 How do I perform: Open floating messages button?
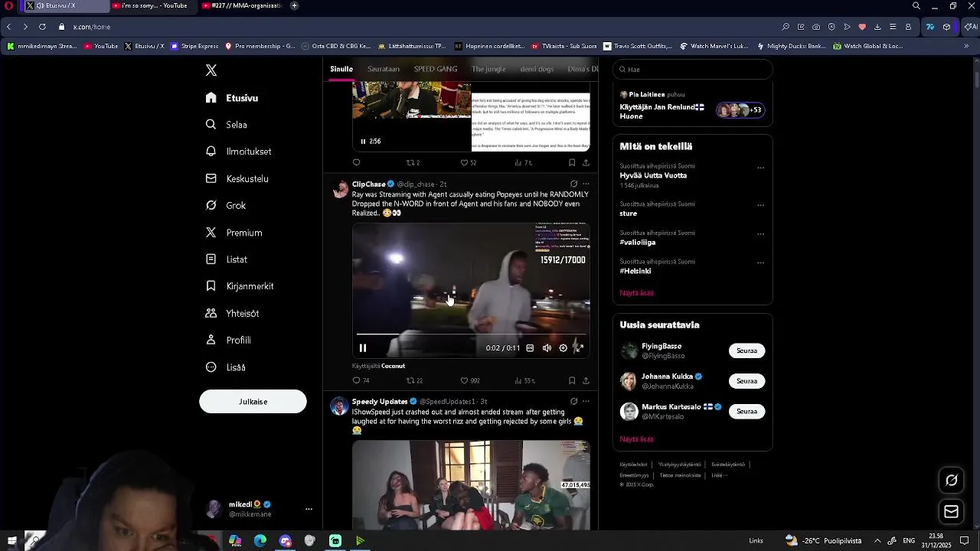pos(952,511)
